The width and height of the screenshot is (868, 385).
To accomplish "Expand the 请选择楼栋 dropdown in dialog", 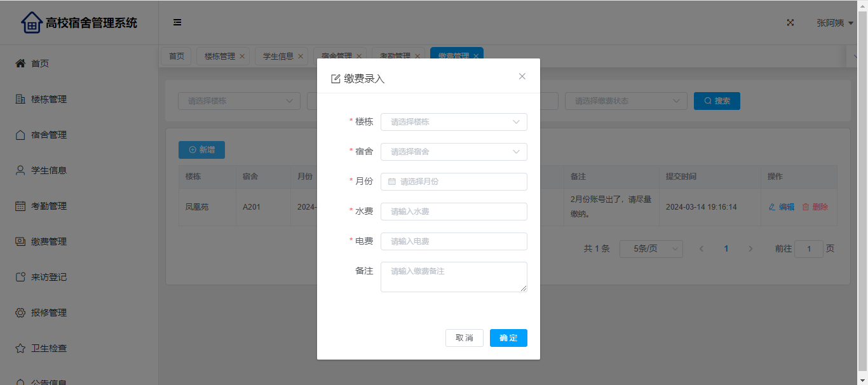I will tap(453, 122).
